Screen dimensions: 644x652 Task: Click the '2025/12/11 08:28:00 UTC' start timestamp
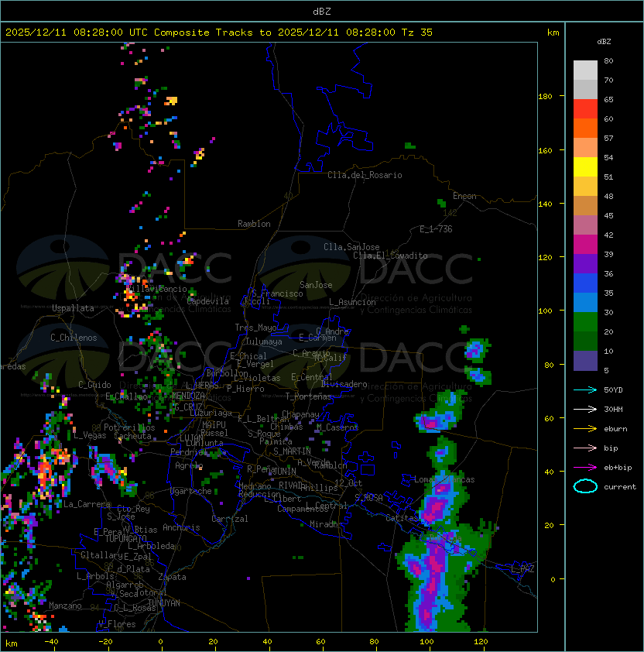pyautogui.click(x=77, y=32)
